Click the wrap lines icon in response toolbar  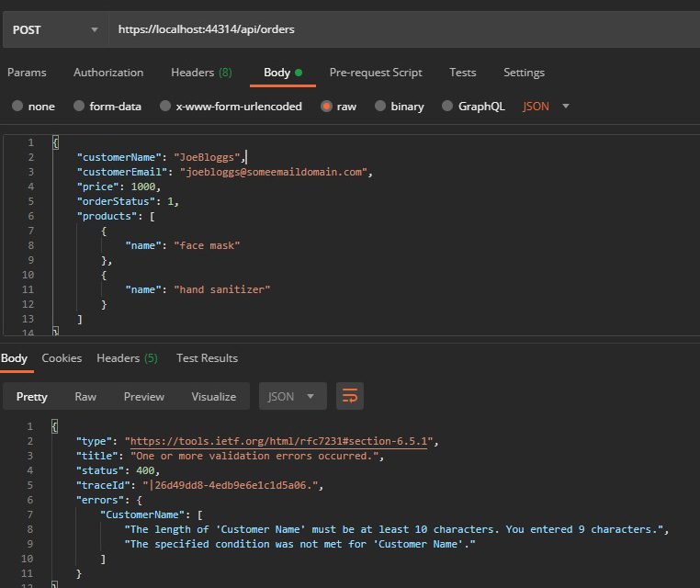click(x=350, y=396)
